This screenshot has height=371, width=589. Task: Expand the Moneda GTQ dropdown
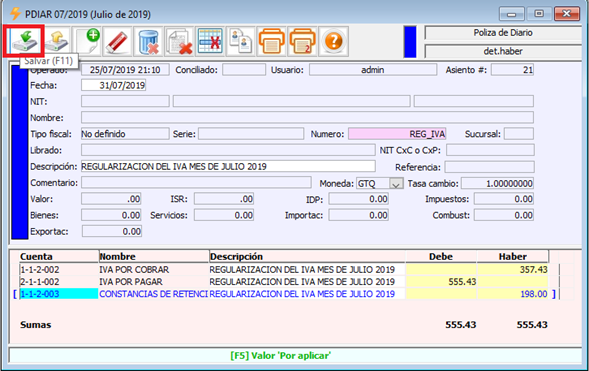pyautogui.click(x=396, y=184)
